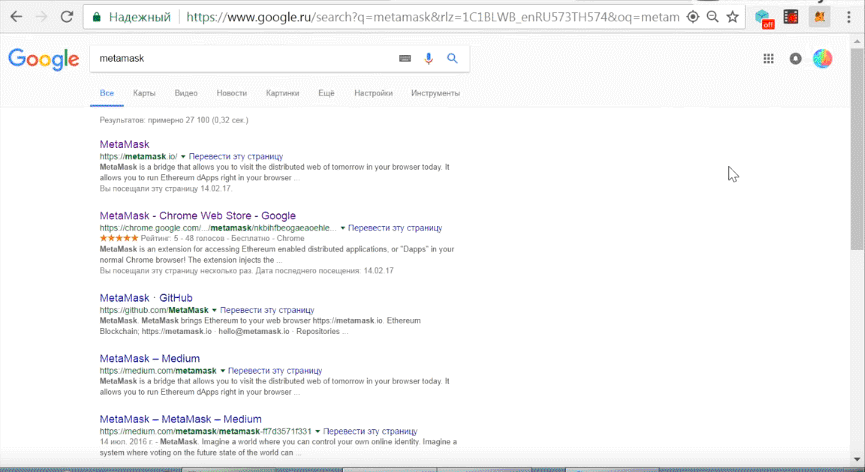This screenshot has height=472, width=865.
Task: Open the MetaMask – Medium result
Action: (149, 358)
